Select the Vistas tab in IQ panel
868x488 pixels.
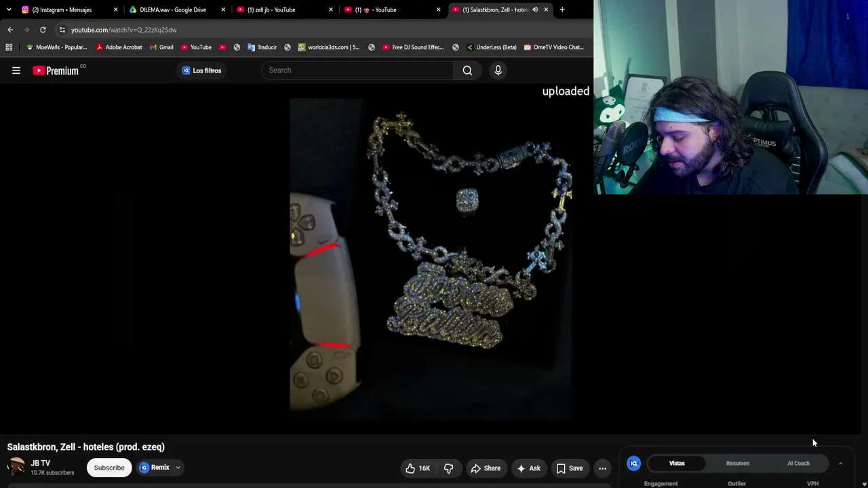[x=677, y=464]
